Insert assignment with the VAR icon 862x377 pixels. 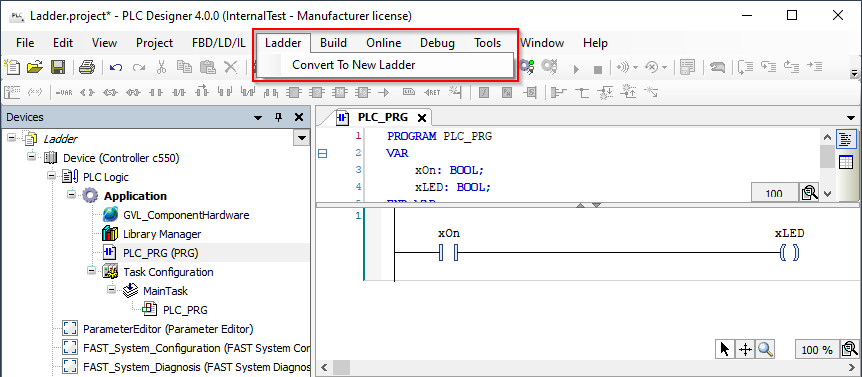64,93
